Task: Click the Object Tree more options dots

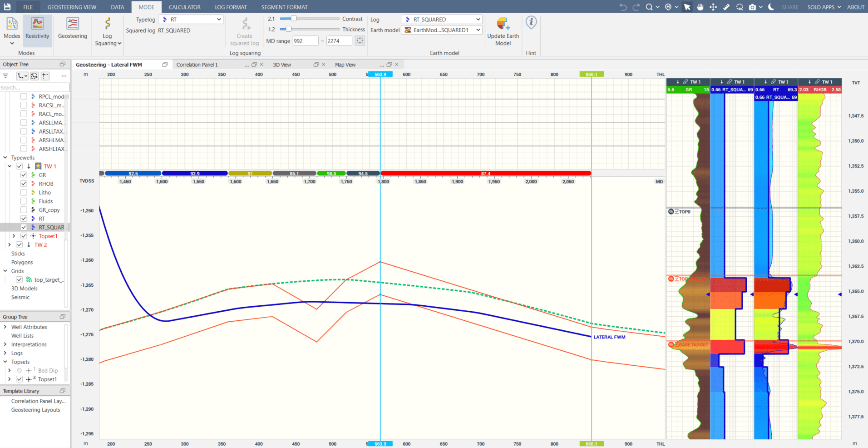Action: pos(64,76)
